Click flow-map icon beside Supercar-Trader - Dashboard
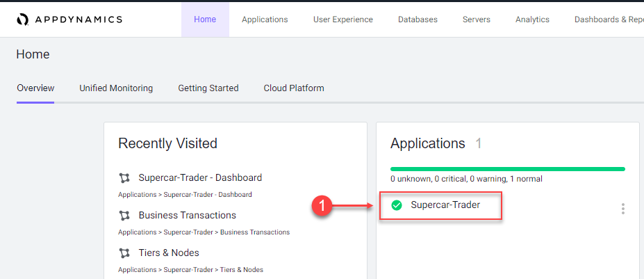This screenshot has height=279, width=644. click(x=124, y=178)
